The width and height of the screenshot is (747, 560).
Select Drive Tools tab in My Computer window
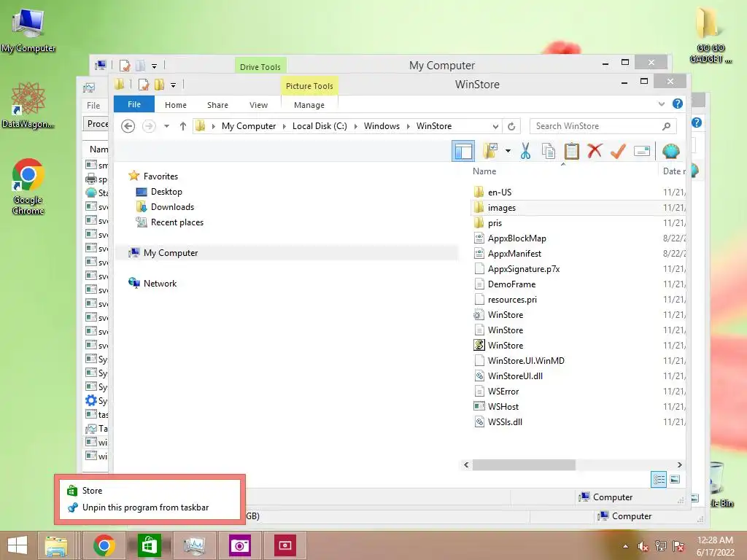(x=260, y=66)
